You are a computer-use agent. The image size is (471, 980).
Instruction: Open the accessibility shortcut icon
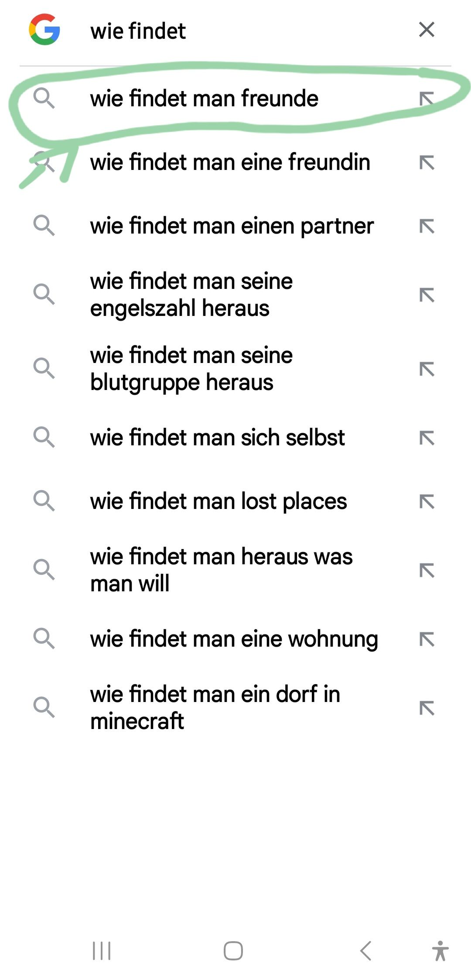pos(440,951)
